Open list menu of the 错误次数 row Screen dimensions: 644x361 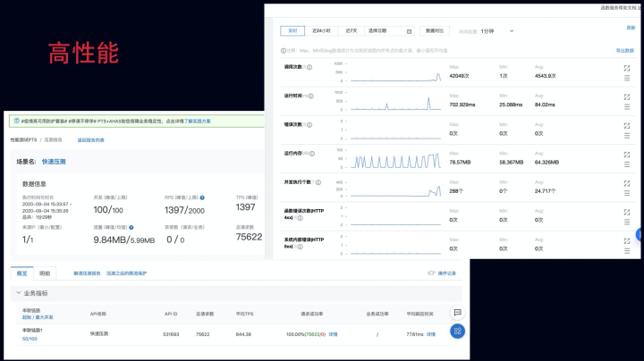627,136
